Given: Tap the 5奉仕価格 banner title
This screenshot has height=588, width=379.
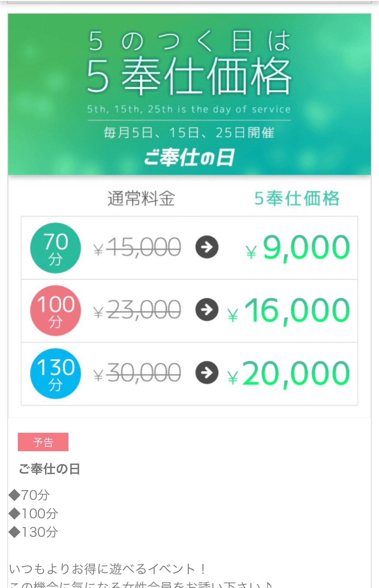Looking at the screenshot, I should point(189,76).
